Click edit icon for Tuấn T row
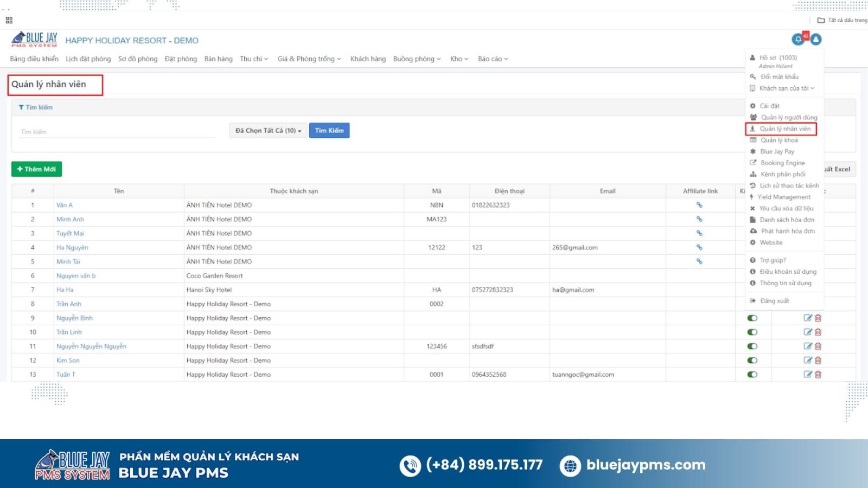Viewport: 868px width, 488px height. click(x=808, y=374)
